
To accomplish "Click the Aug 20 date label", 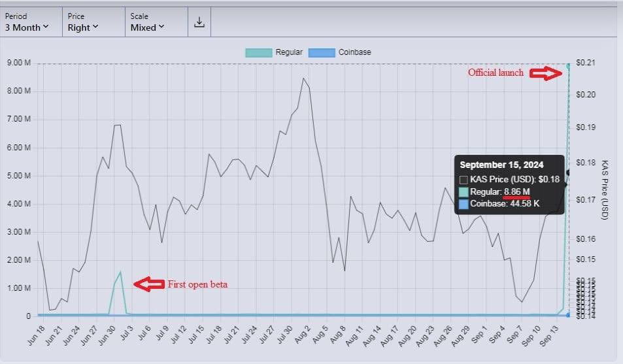I will point(409,335).
